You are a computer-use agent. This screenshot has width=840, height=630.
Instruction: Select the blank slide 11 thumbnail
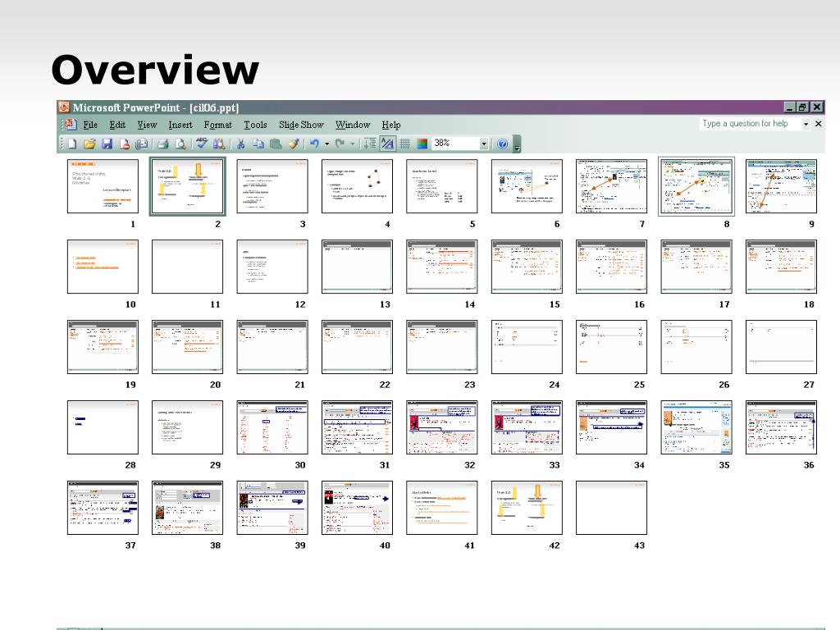click(188, 267)
